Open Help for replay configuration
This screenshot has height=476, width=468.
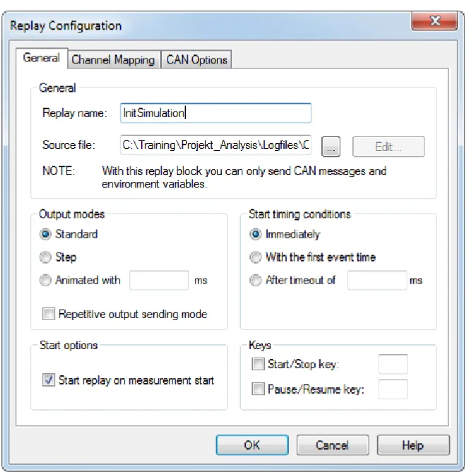pyautogui.click(x=413, y=445)
